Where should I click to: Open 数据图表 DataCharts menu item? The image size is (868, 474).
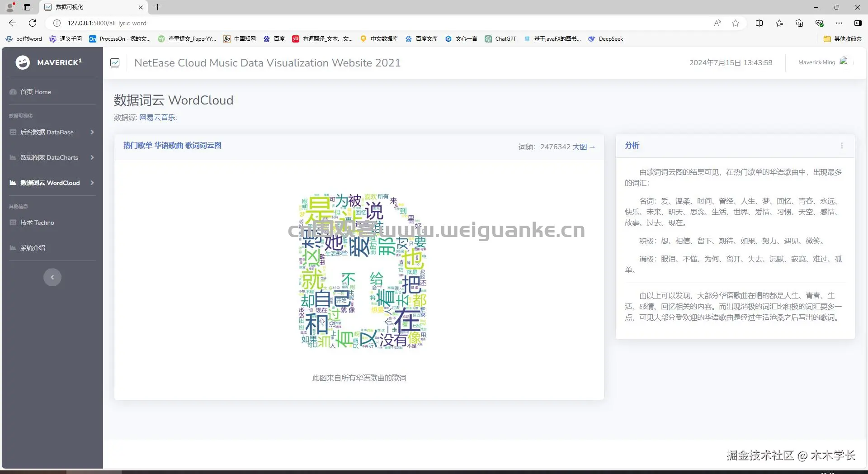point(49,157)
